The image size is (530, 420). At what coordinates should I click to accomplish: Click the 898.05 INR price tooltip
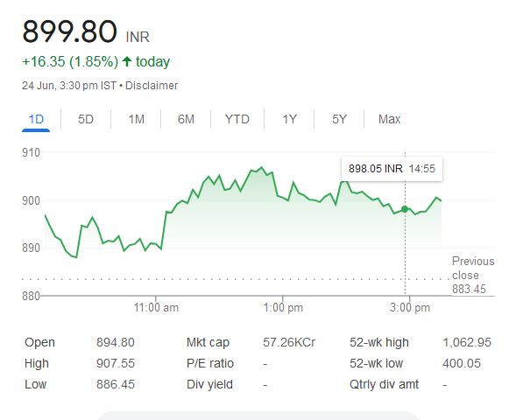tap(375, 168)
